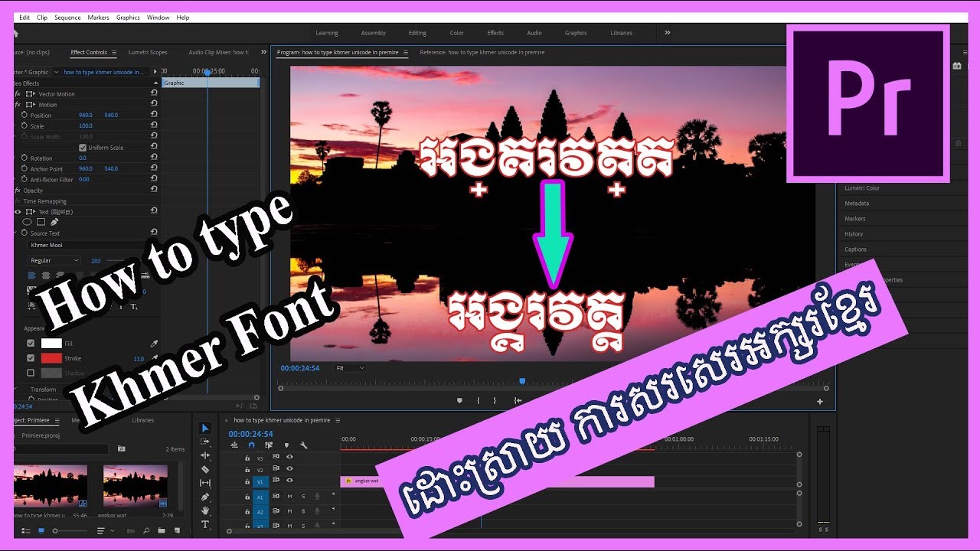Hide track V2 output eye
Screen dimensions: 980x551
(289, 469)
